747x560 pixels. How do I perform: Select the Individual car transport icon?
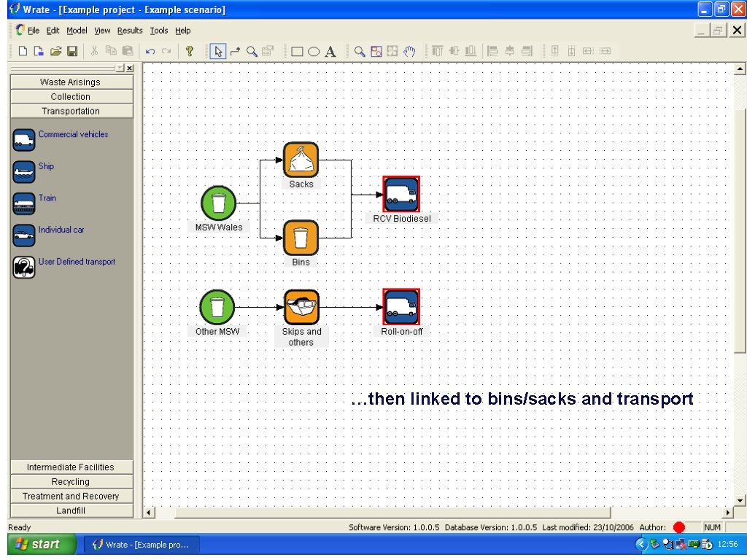coord(23,235)
